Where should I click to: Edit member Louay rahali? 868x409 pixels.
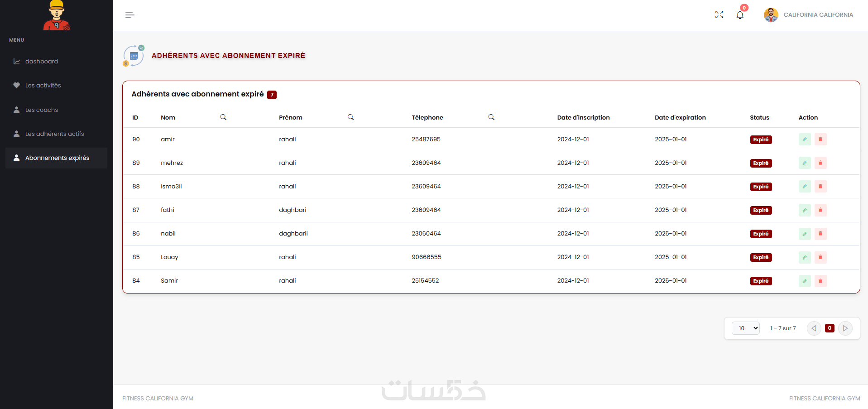(x=805, y=257)
